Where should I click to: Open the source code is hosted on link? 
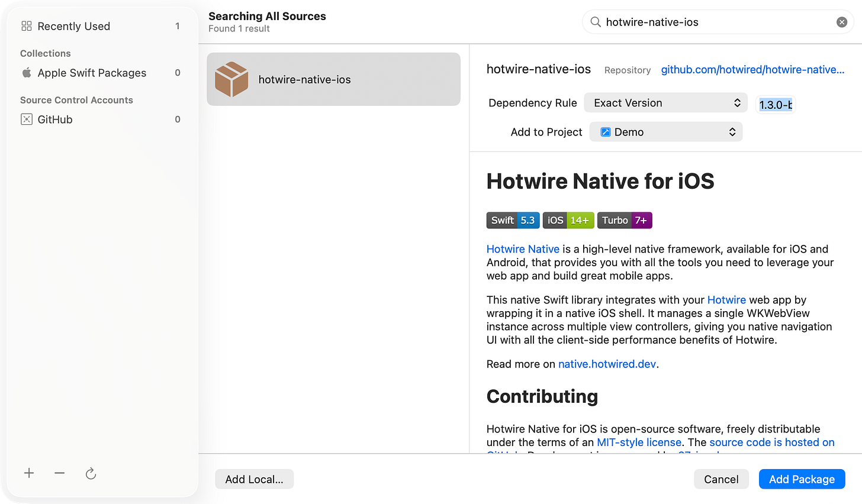[772, 442]
